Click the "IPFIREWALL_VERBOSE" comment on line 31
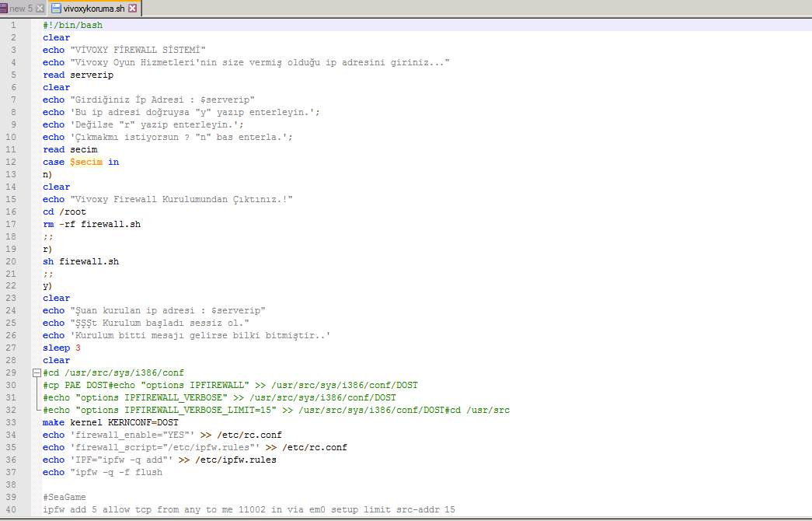This screenshot has width=812, height=521. 220,398
